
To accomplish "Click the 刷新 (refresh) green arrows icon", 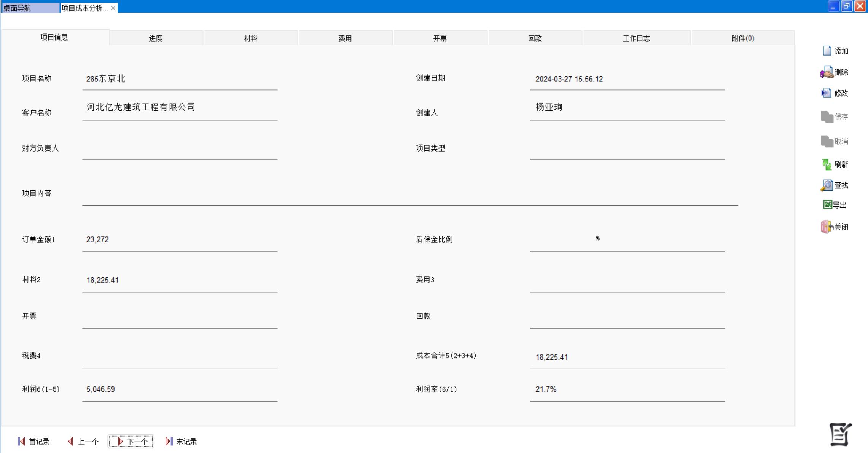I will 827,164.
